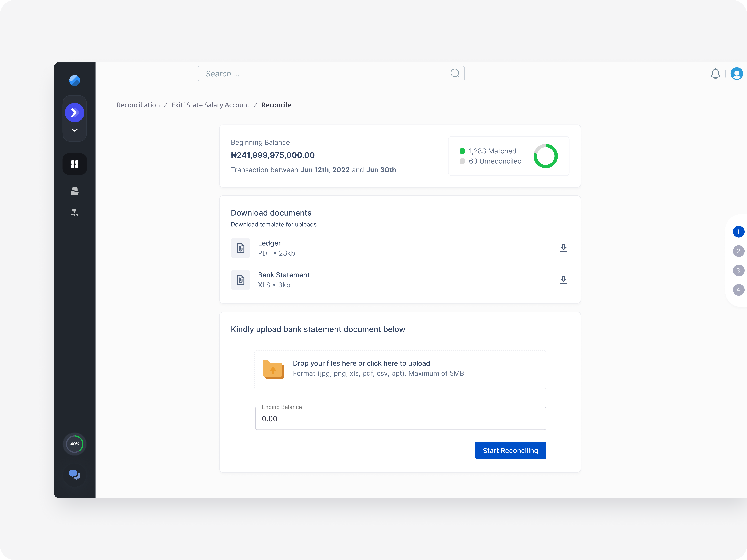
Task: Click the Ledger file attachment icon
Action: [x=240, y=248]
